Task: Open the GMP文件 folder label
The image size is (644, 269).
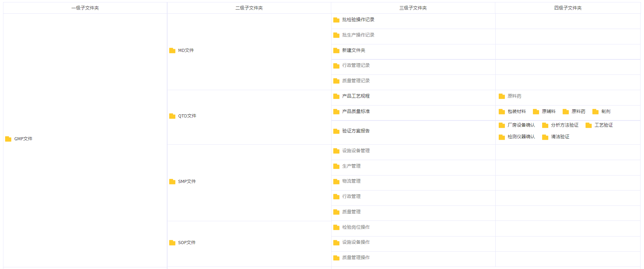Action: 23,139
